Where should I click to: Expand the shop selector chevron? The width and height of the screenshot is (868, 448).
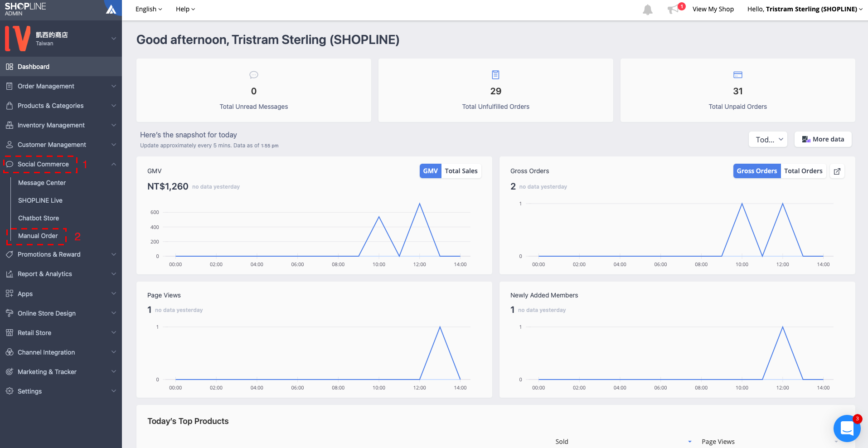(x=114, y=39)
